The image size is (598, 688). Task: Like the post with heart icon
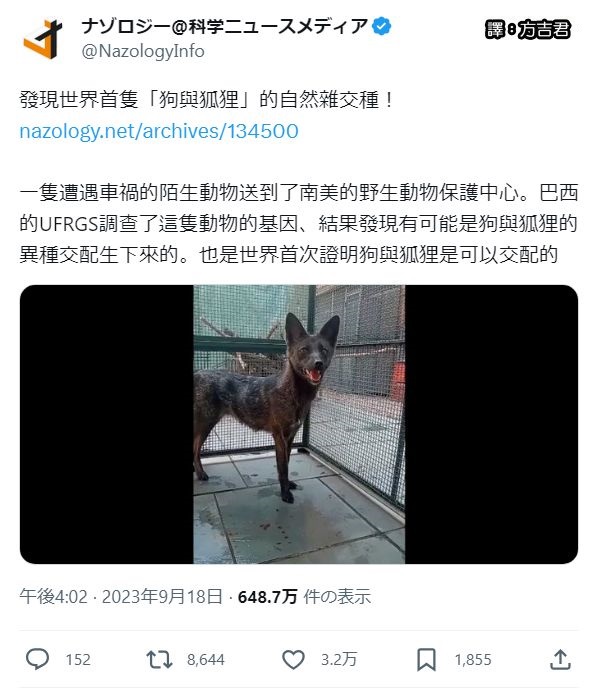[293, 659]
